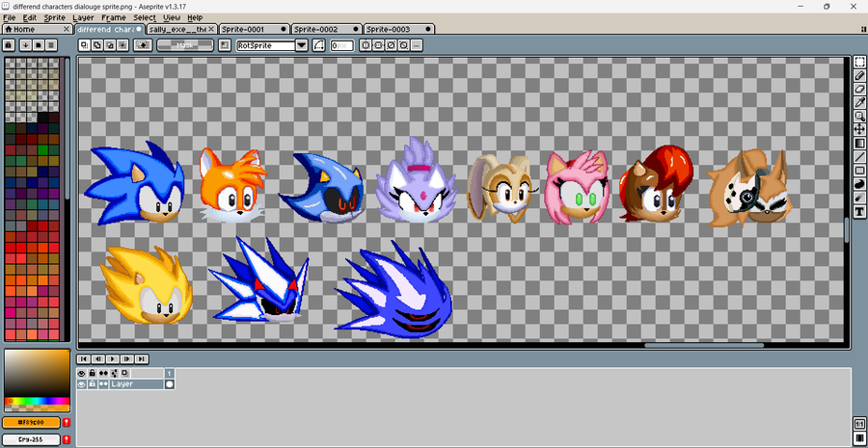This screenshot has height=448, width=868.
Task: Select the Zoom tool
Action: coord(859,117)
